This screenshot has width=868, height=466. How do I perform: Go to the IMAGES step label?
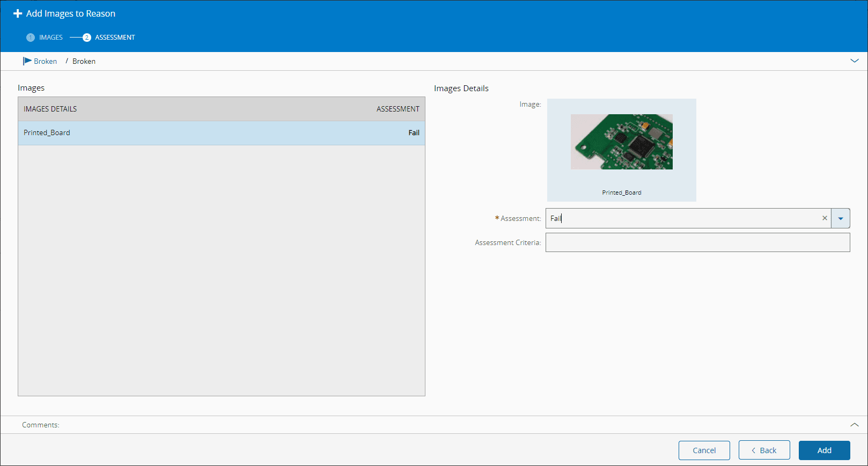point(51,38)
